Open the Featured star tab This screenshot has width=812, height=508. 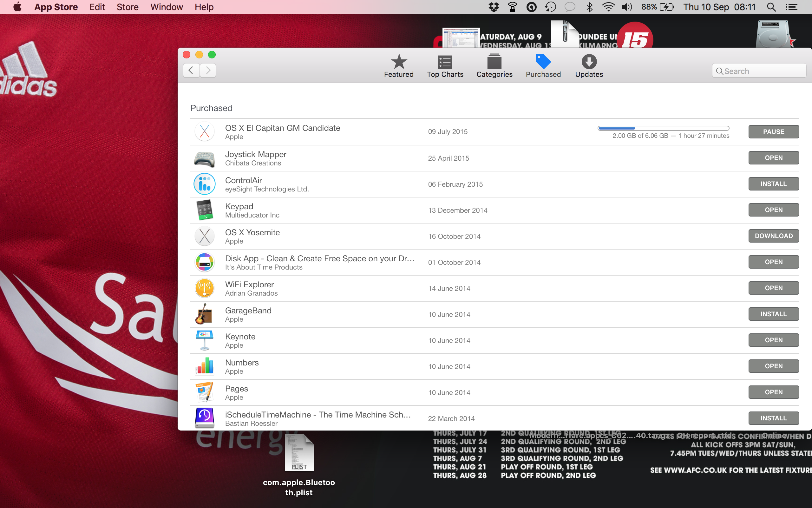click(399, 66)
